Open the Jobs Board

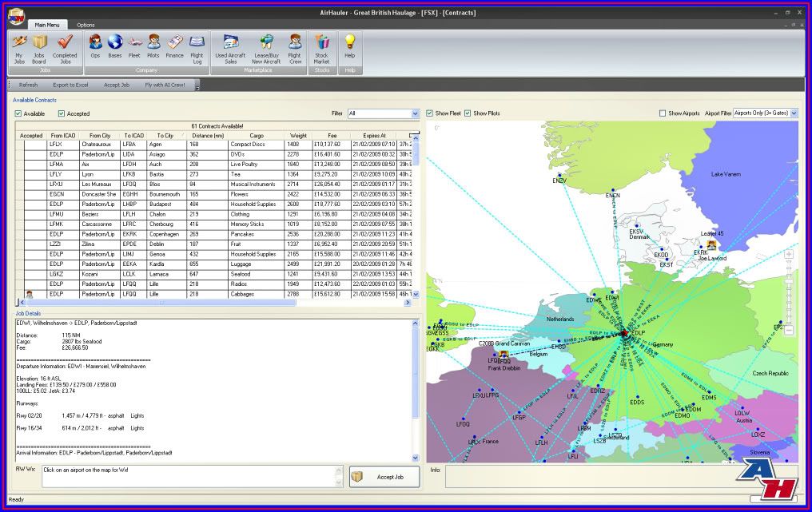(x=39, y=50)
